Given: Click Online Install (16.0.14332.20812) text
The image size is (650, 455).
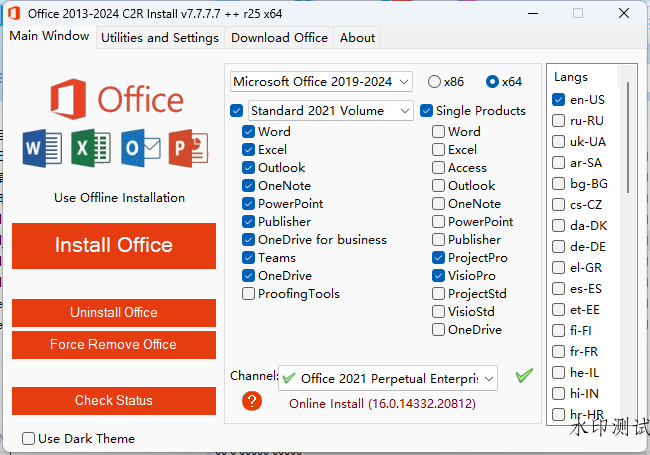Looking at the screenshot, I should coord(382,404).
